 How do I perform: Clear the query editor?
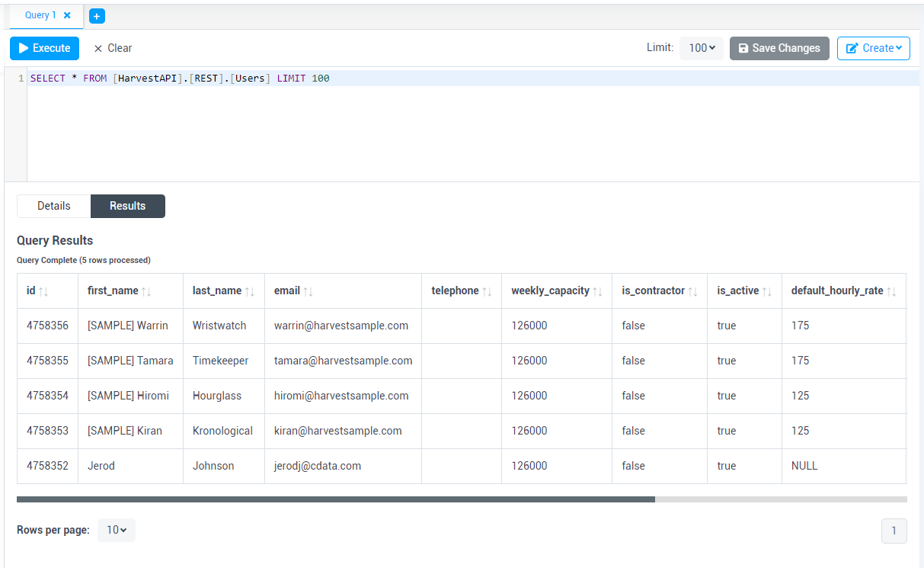[x=113, y=48]
